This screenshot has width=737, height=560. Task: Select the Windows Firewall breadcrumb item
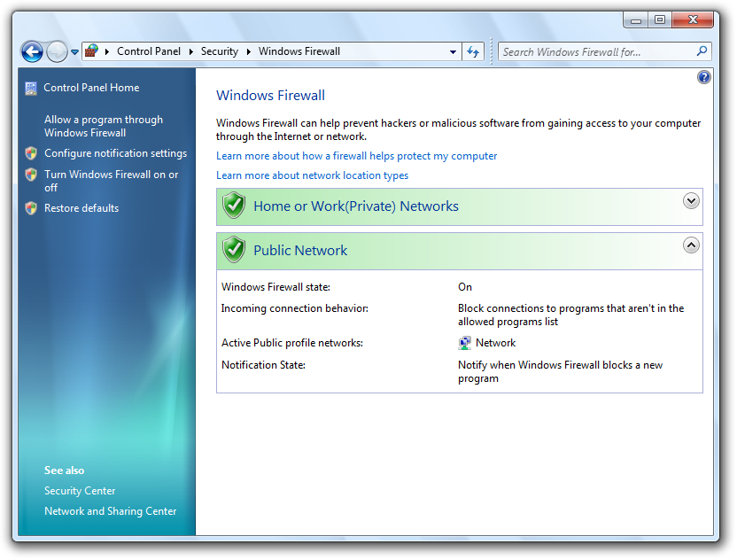pyautogui.click(x=299, y=51)
